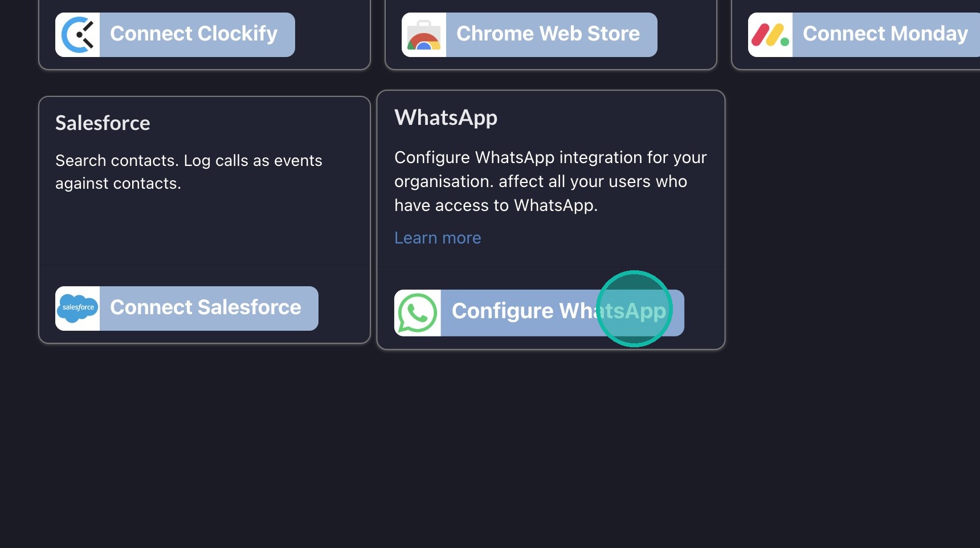Viewport: 980px width, 548px height.
Task: Click the Monday logo icon
Action: (770, 35)
